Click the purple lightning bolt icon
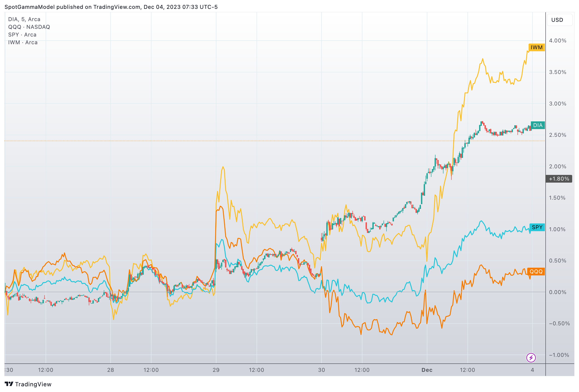Viewport: 579px width, 392px height. (x=531, y=358)
